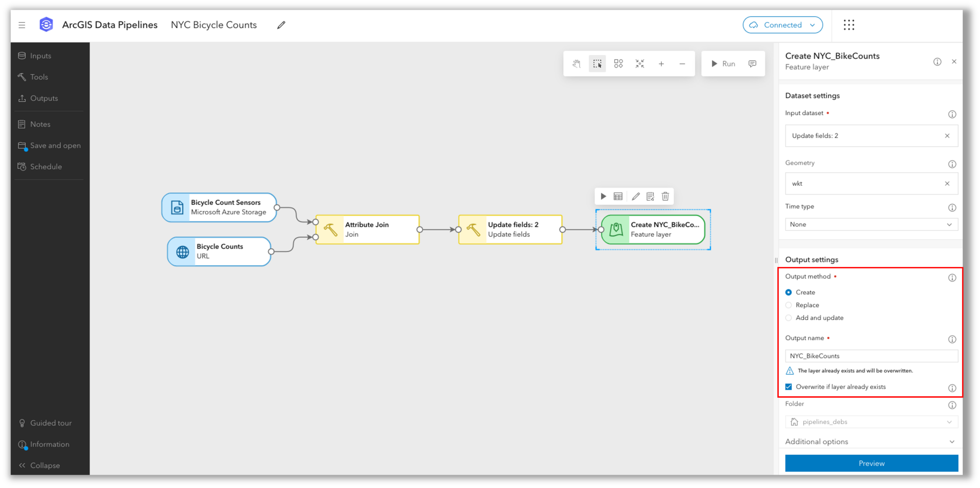Fit the diagram to view
The height and width of the screenshot is (488, 980).
pyautogui.click(x=640, y=64)
